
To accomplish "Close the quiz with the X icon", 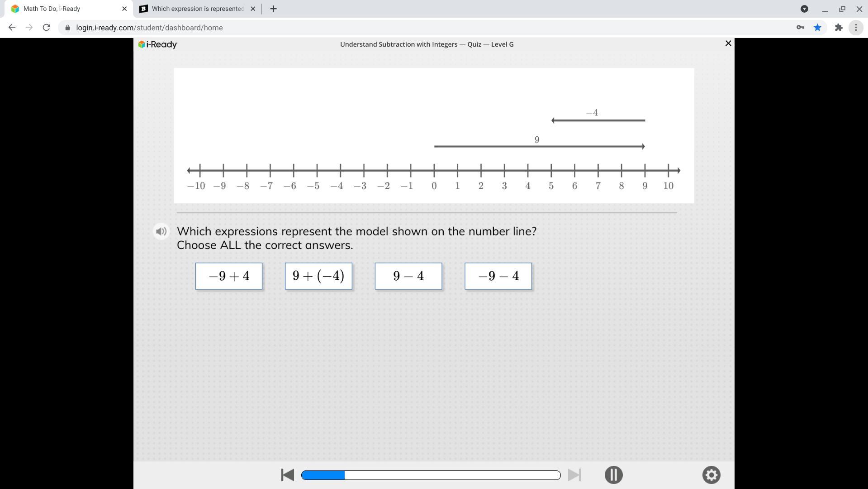I will 728,43.
